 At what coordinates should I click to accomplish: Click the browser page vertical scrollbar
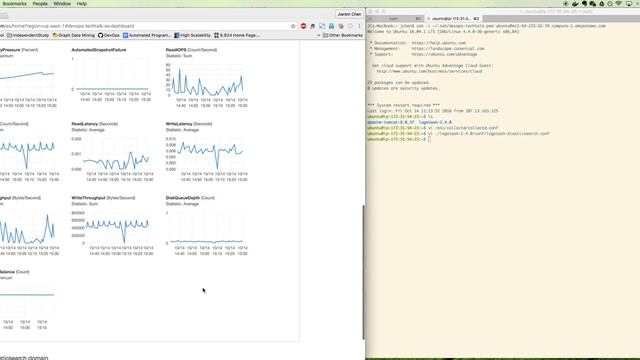[x=363, y=272]
